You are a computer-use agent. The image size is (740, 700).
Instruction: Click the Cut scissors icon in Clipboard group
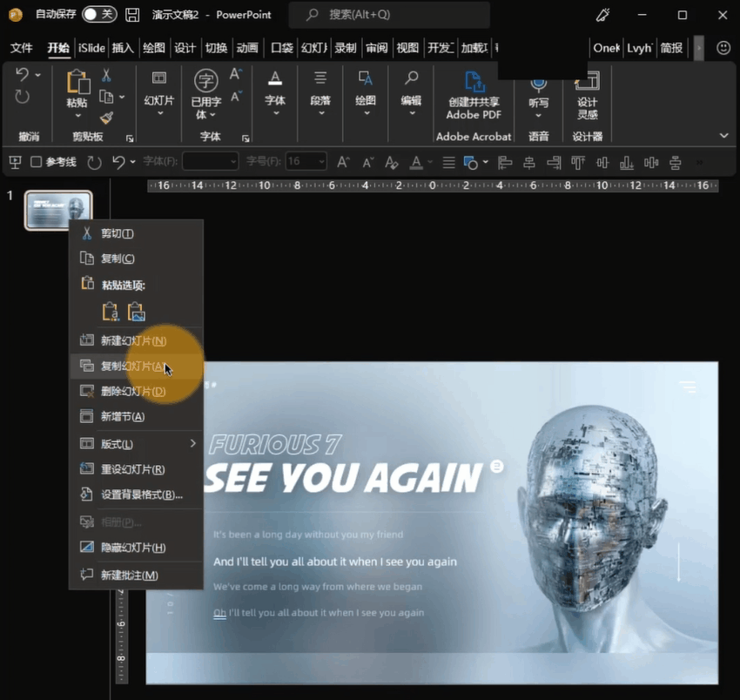pyautogui.click(x=106, y=75)
